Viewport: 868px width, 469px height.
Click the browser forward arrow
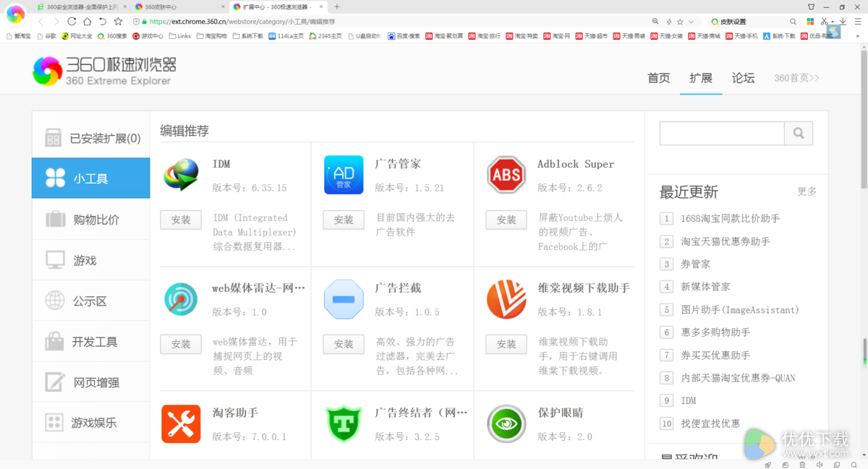[56, 22]
